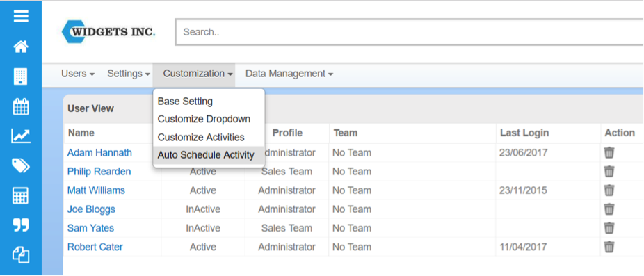The width and height of the screenshot is (644, 276).
Task: Click the User View panel title
Action: tap(91, 108)
